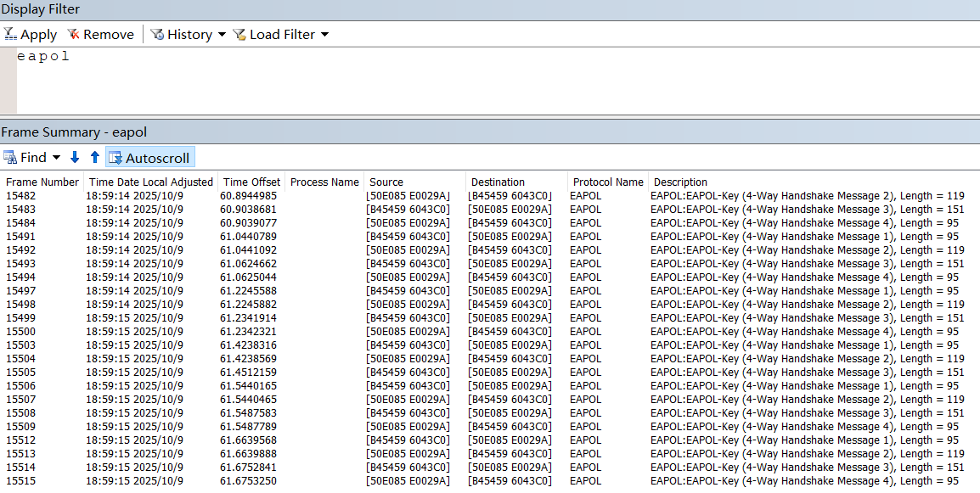
Task: Expand the Load Filter menu
Action: click(x=281, y=35)
